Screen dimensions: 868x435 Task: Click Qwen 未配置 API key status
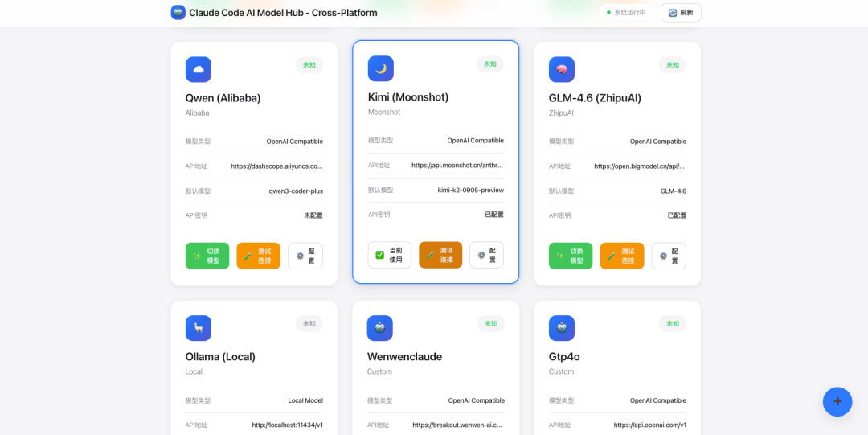pos(313,215)
